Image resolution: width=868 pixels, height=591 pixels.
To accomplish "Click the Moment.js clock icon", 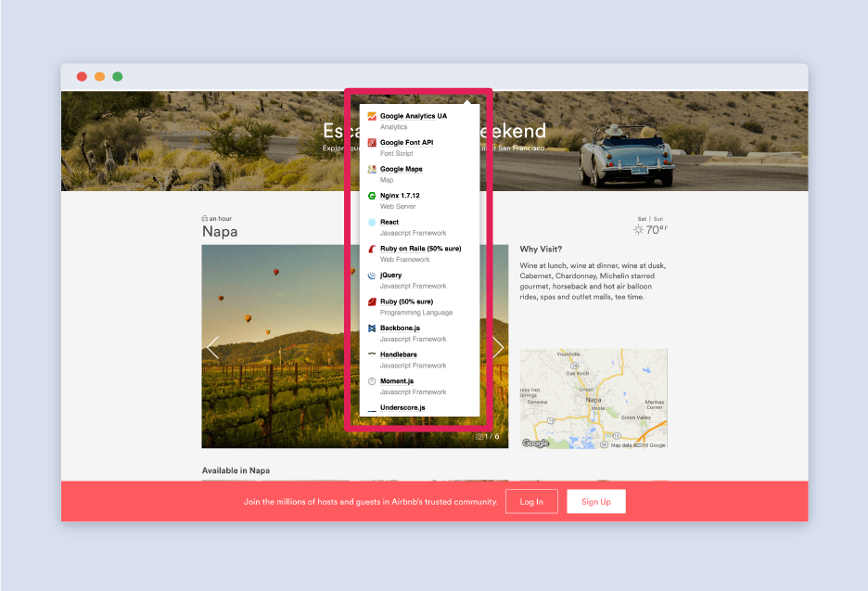I will [x=371, y=381].
